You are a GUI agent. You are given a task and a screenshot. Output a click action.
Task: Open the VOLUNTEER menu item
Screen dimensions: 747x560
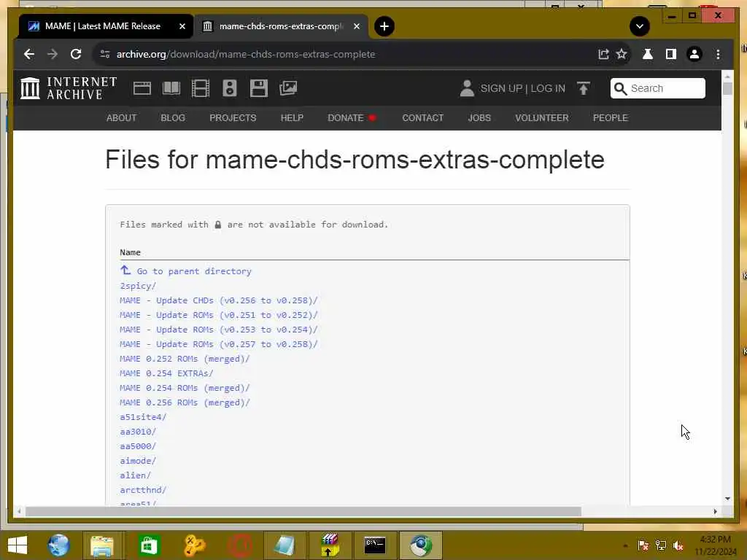(x=542, y=117)
